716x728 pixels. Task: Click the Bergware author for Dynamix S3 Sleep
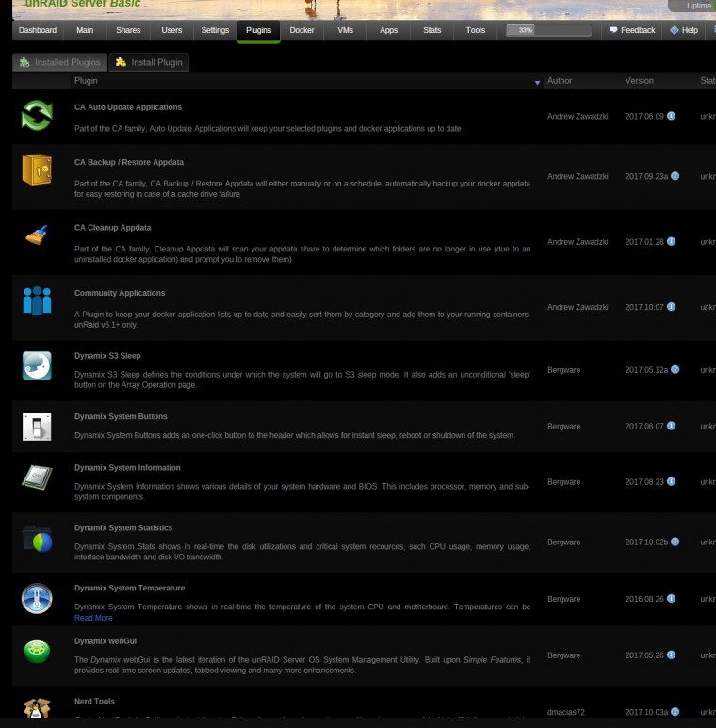pyautogui.click(x=563, y=370)
